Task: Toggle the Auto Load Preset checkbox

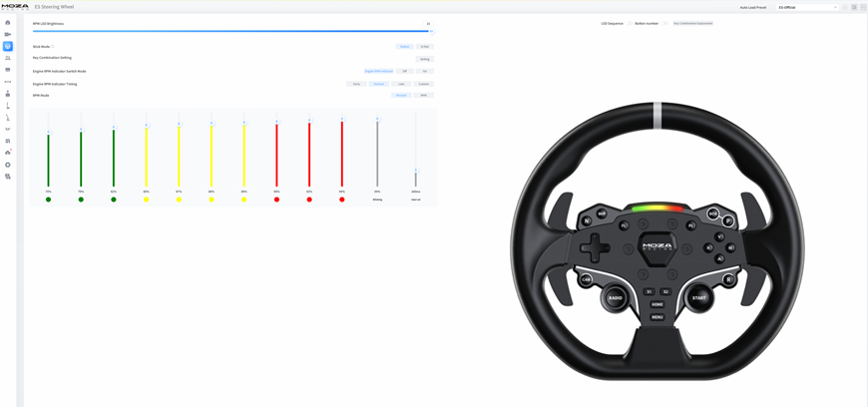Action: pyautogui.click(x=770, y=7)
